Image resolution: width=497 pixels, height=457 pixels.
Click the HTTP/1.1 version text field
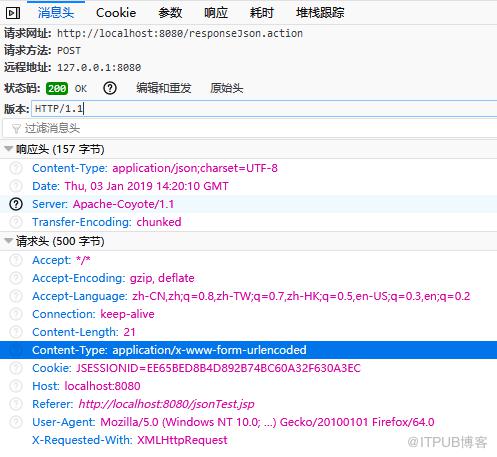point(264,109)
